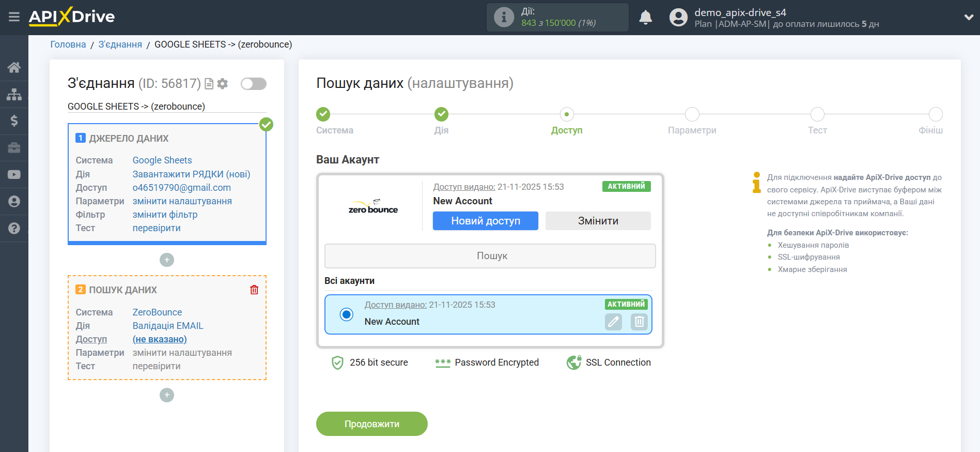Click the notifications bell icon
This screenshot has height=452, width=980.
pos(645,18)
